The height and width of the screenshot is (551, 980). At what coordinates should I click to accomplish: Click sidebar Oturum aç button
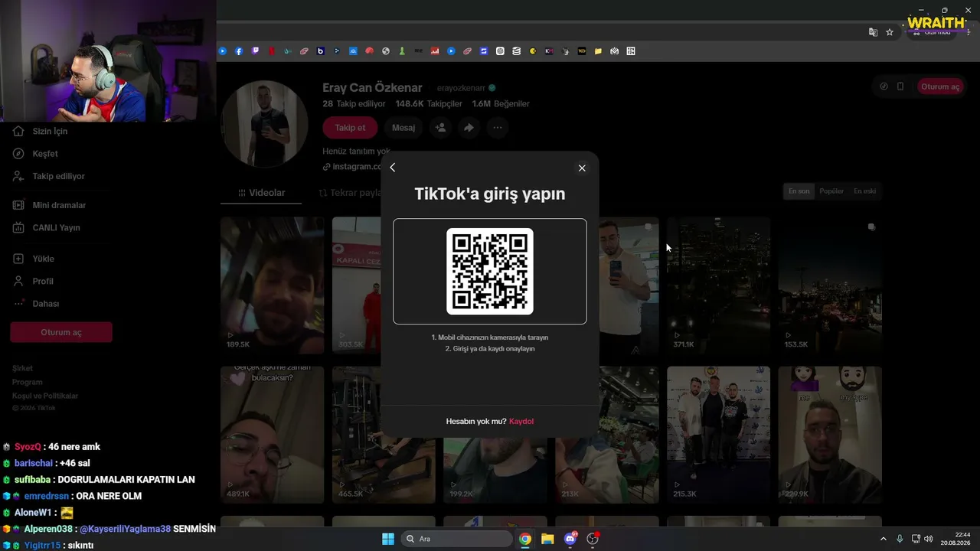click(x=61, y=332)
